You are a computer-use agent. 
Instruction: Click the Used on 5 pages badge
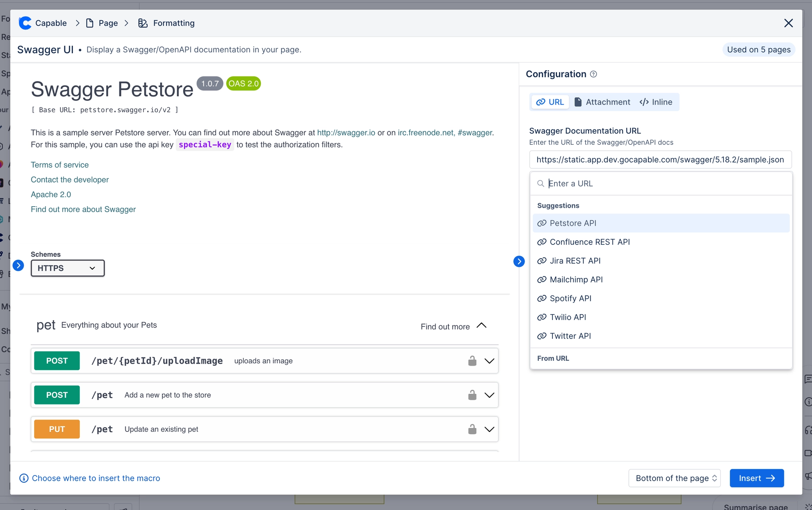[x=758, y=50]
